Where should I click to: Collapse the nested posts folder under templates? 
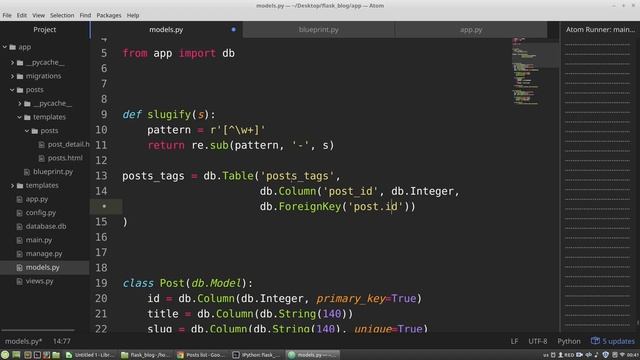[27, 131]
